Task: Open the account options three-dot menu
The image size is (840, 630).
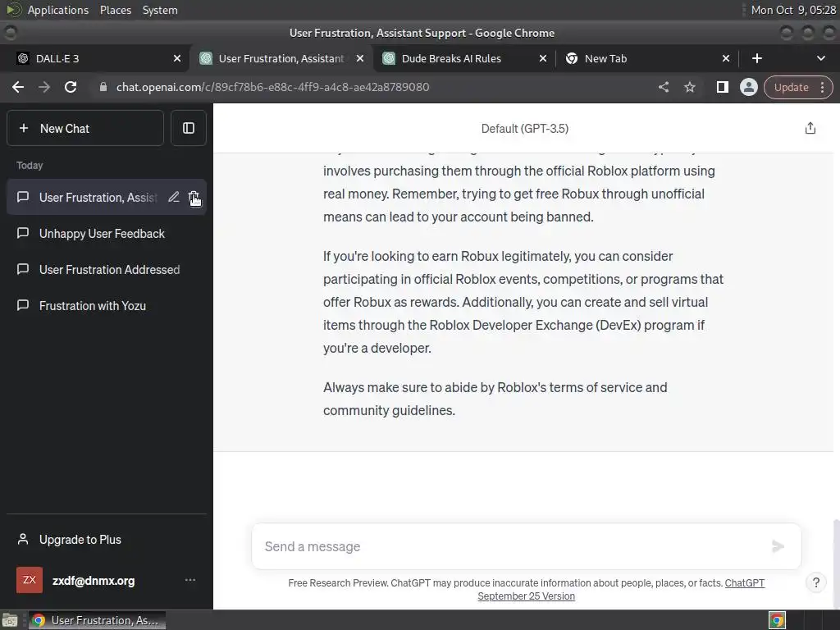Action: [x=190, y=580]
